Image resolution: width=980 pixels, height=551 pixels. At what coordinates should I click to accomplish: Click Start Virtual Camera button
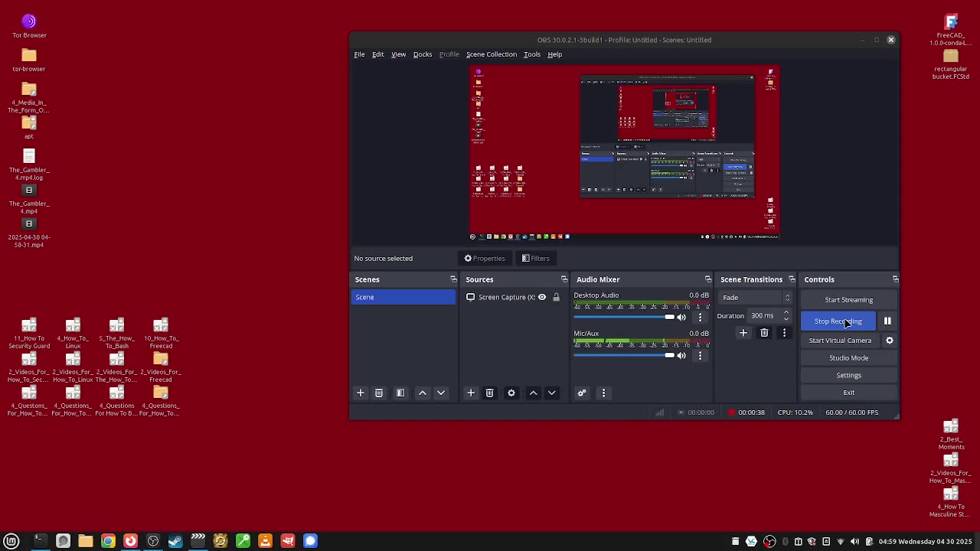[x=841, y=341]
